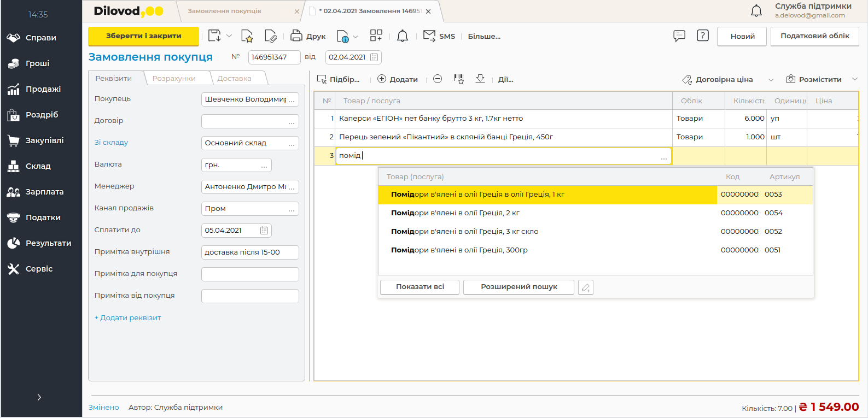Viewport: 868px width, 418px height.
Task: Open the help question mark icon
Action: click(x=702, y=36)
